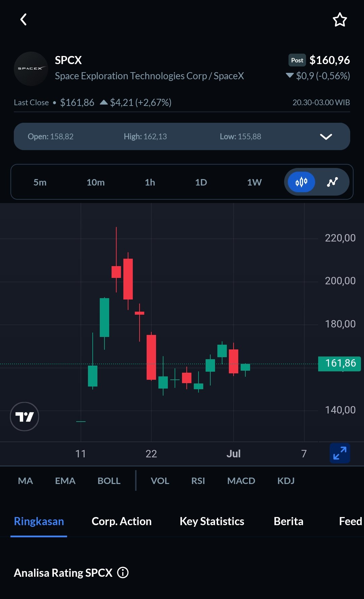This screenshot has height=599, width=364.
Task: Tap the 20.30-03.00 WIB trading hours
Action: tap(321, 103)
